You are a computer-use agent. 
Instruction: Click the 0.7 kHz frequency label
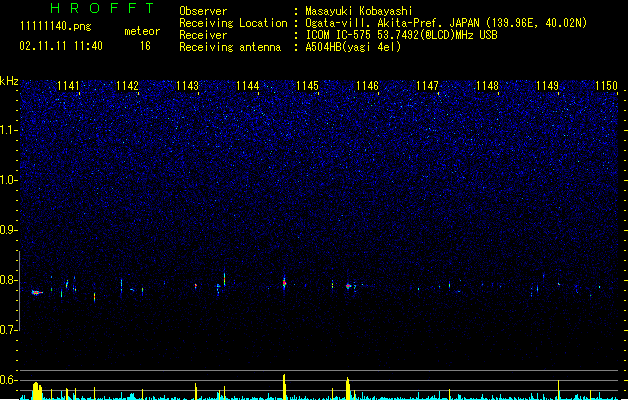8,330
